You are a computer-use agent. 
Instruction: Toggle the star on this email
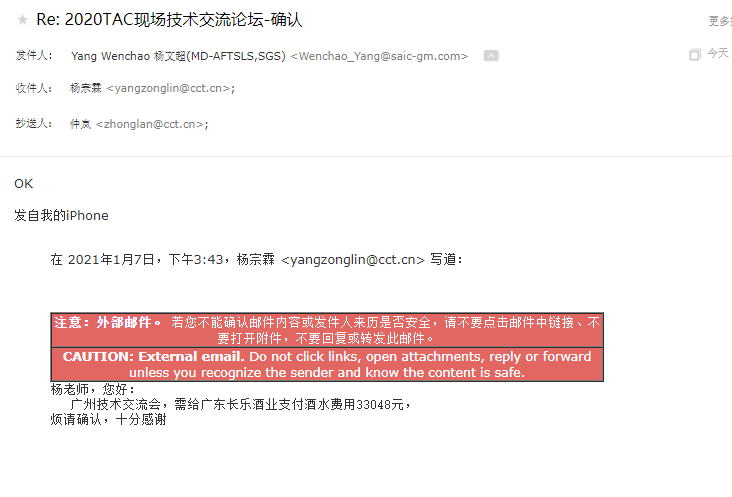point(22,20)
